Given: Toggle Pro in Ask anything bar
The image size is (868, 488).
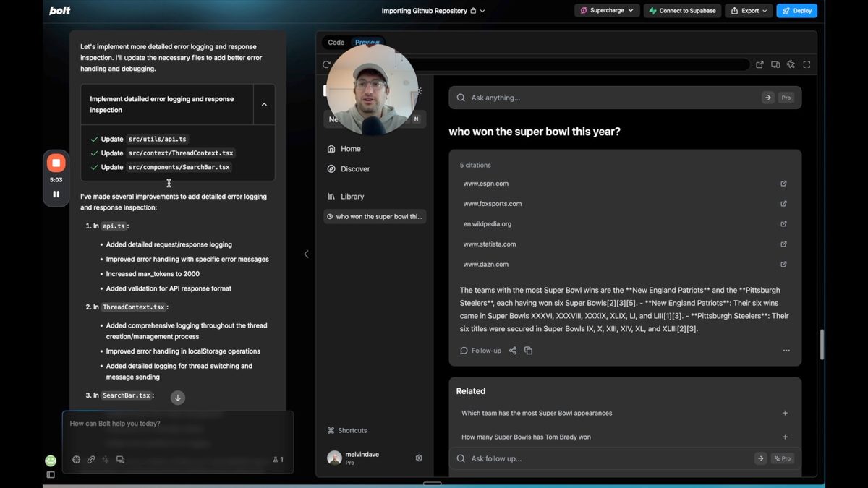Looking at the screenshot, I should tap(786, 98).
